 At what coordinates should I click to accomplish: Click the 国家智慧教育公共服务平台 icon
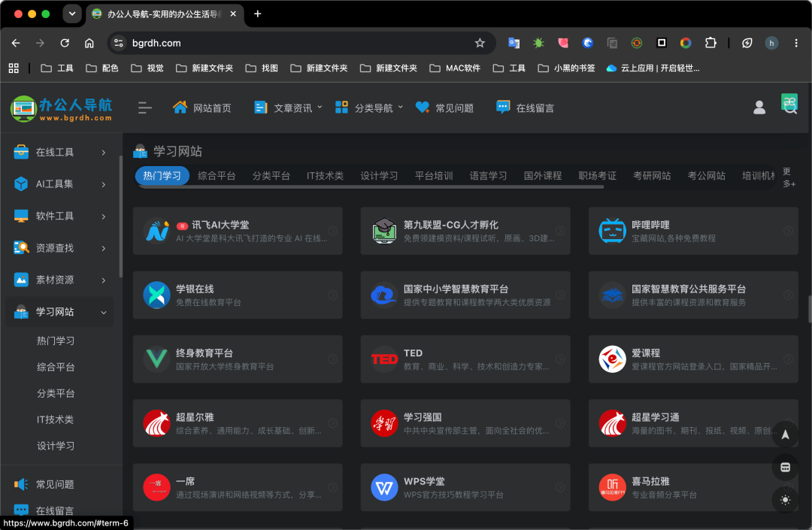(x=612, y=295)
